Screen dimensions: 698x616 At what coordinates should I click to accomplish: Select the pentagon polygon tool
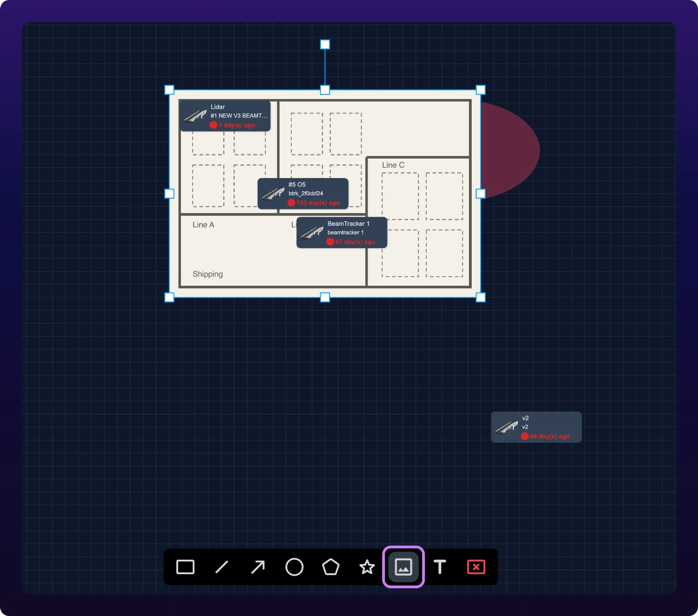[331, 567]
